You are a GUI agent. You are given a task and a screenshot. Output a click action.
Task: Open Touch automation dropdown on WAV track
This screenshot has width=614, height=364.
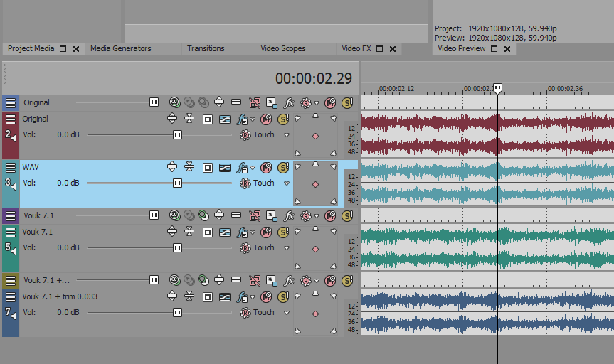287,183
